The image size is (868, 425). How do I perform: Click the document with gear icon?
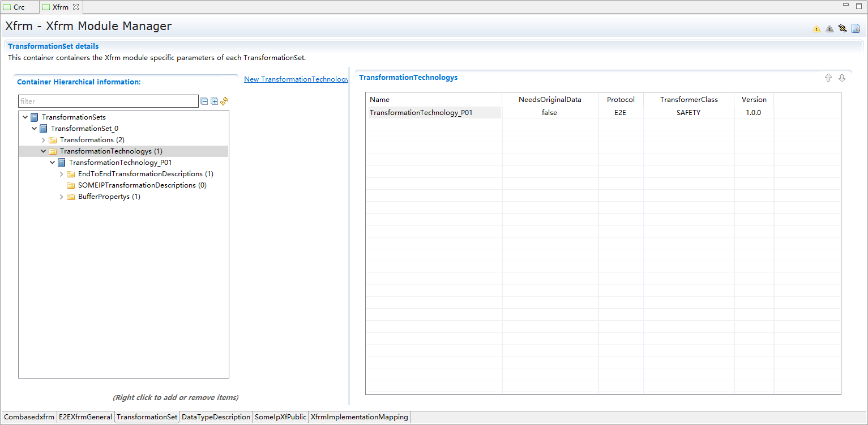(x=856, y=28)
